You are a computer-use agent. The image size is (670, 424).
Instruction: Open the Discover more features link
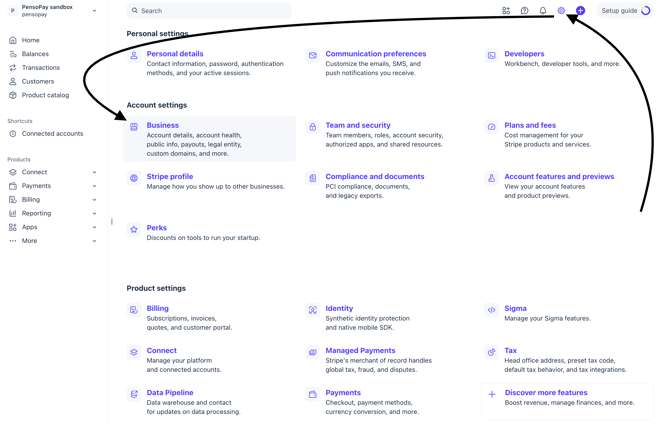pos(546,392)
